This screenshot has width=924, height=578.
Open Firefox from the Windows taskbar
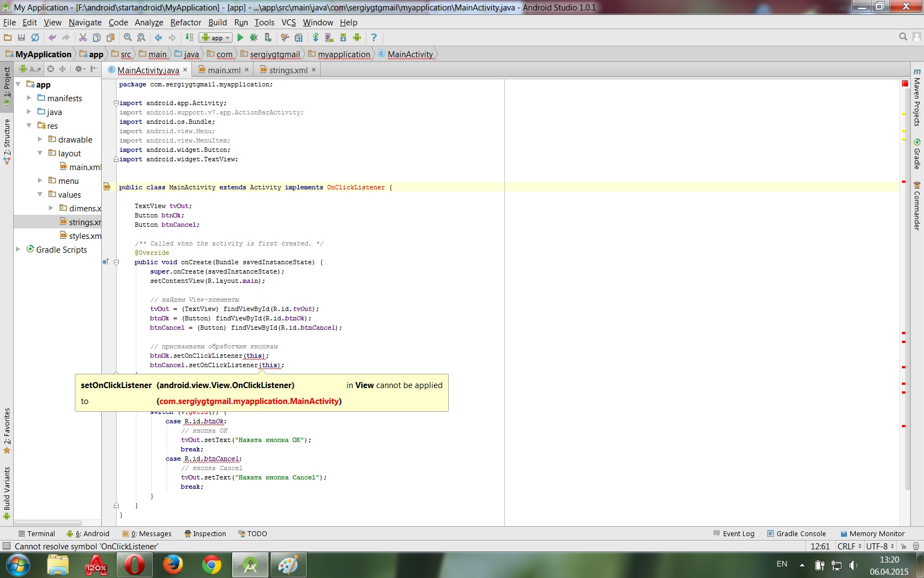(x=173, y=565)
